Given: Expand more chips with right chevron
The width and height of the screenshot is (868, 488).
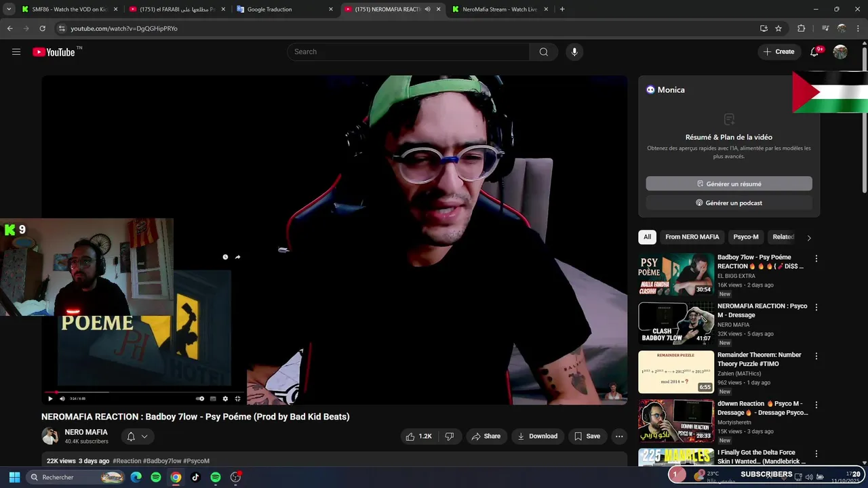Looking at the screenshot, I should coord(809,238).
